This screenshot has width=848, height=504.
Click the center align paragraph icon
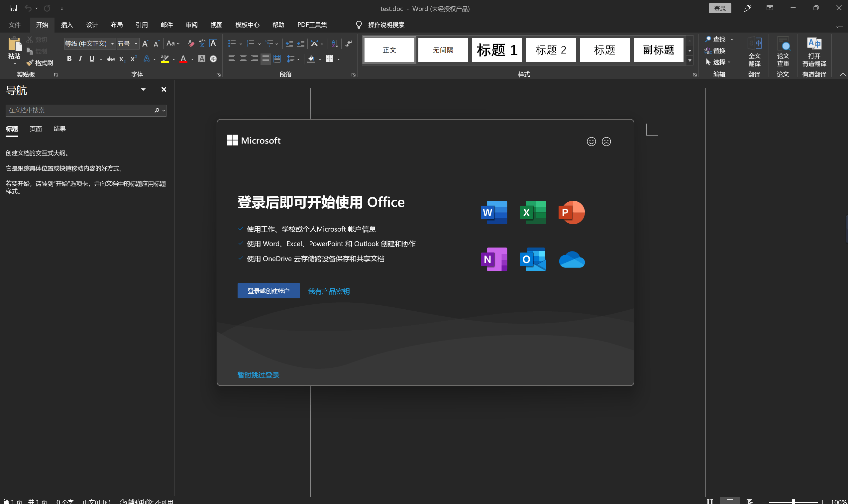click(243, 59)
